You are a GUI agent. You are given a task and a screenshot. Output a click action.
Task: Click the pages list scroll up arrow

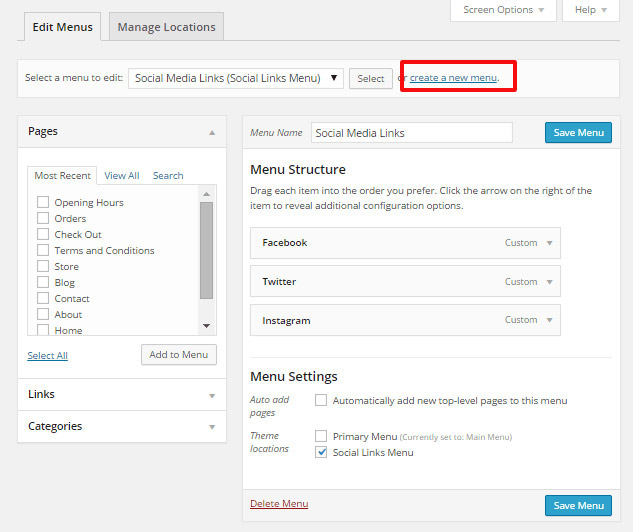coord(206,194)
